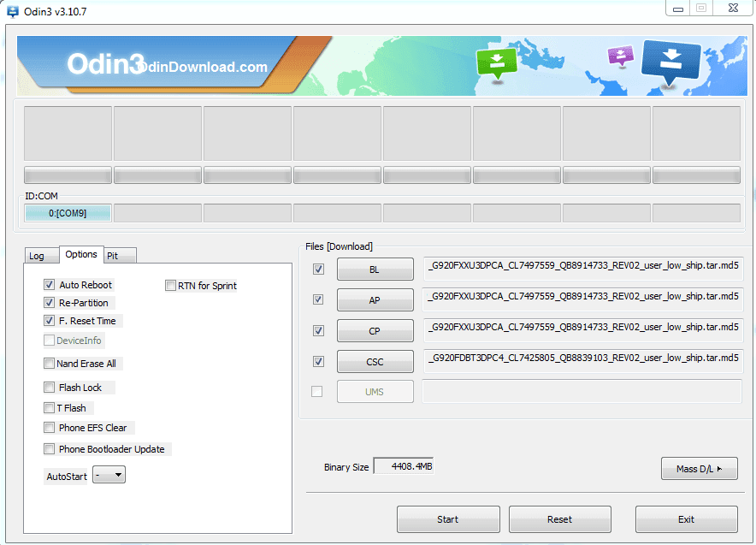Click the AP file path field

click(x=583, y=299)
